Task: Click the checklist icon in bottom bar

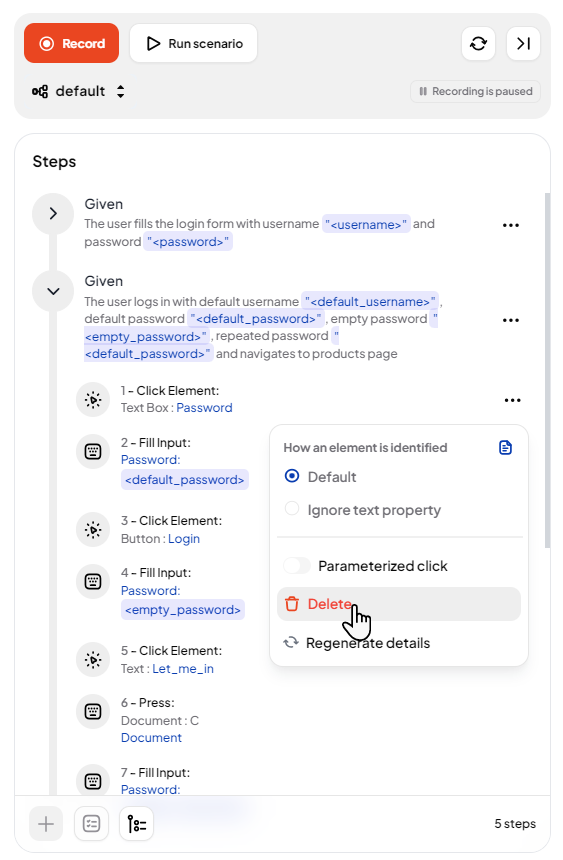Action: (91, 823)
